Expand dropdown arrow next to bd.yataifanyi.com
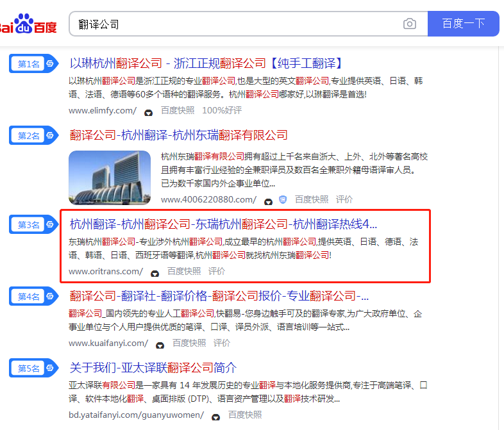504x430 pixels. [x=215, y=417]
